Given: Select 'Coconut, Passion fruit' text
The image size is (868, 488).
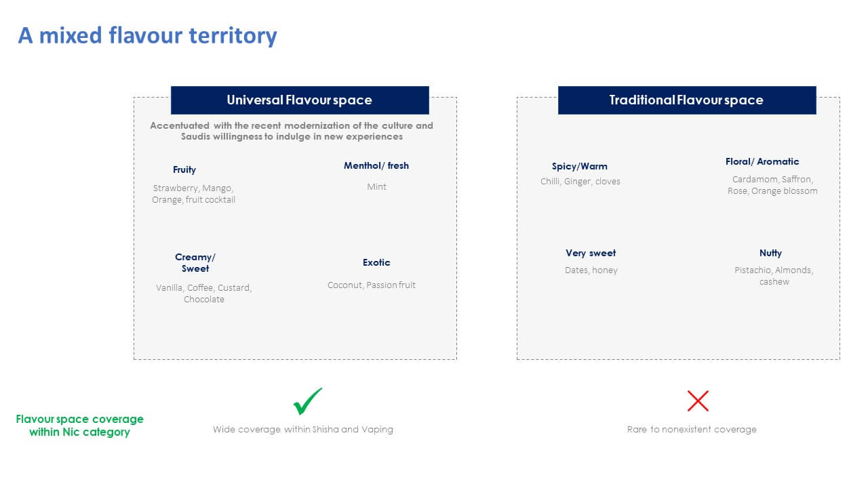Looking at the screenshot, I should (372, 285).
